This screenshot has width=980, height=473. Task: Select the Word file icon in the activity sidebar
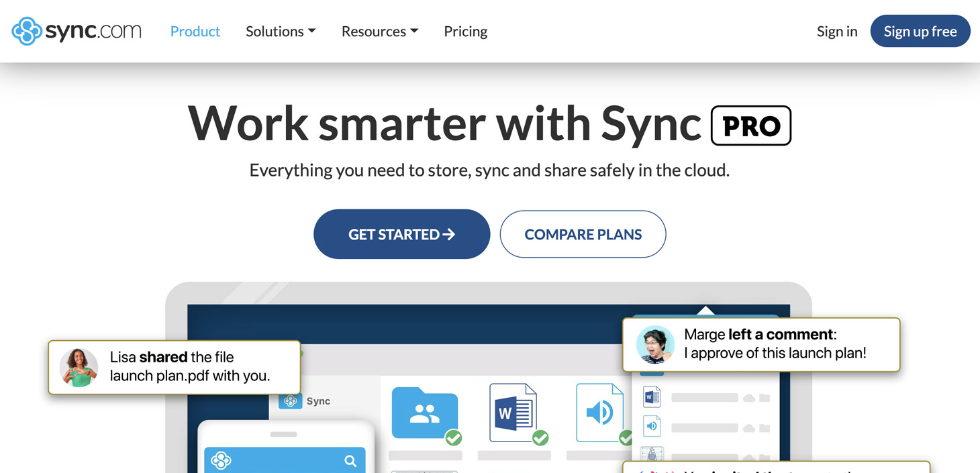(651, 396)
